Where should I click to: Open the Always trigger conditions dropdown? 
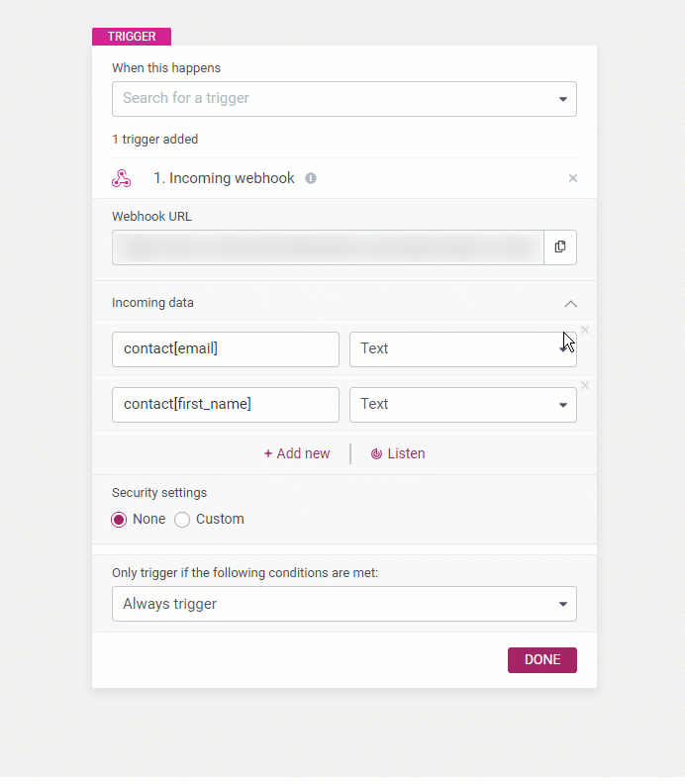[344, 604]
